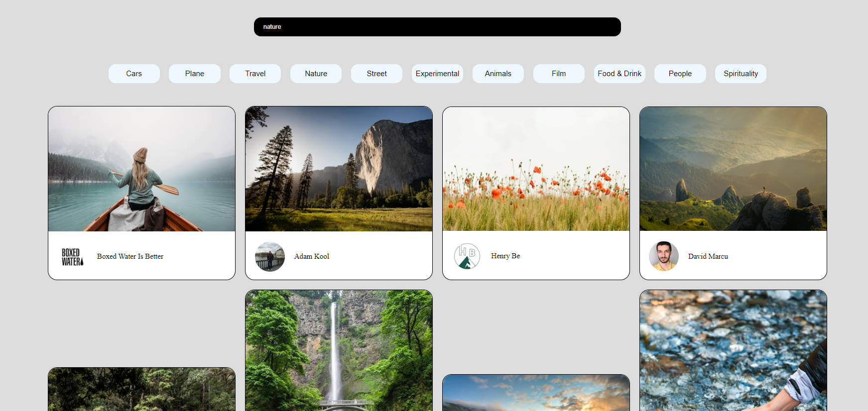Open the canoe on lake photo

point(142,169)
